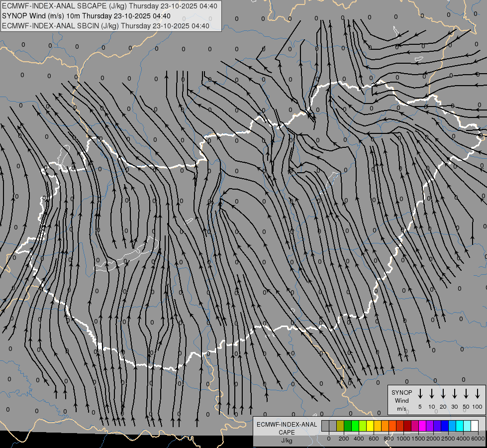Click the wind arrow above the 10 label
The width and height of the screenshot is (487, 448).
431,394
